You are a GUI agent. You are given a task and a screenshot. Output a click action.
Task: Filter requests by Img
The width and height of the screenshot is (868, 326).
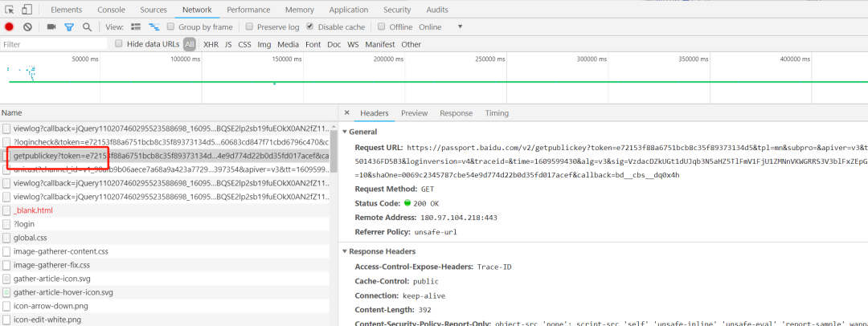264,44
